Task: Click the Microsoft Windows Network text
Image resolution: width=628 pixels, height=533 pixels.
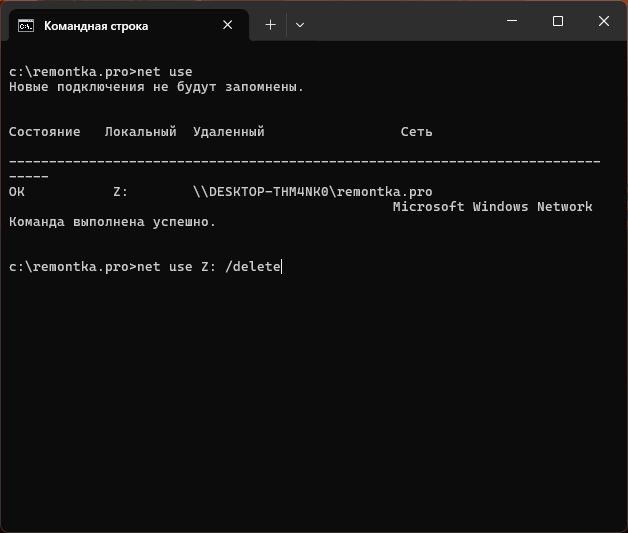Action: coord(493,207)
